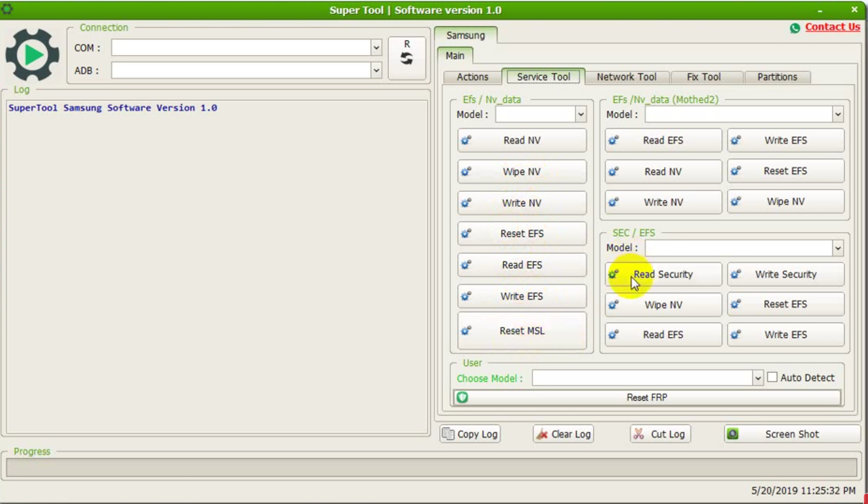The width and height of the screenshot is (868, 504).
Task: Click the Cut Log button
Action: click(x=660, y=435)
